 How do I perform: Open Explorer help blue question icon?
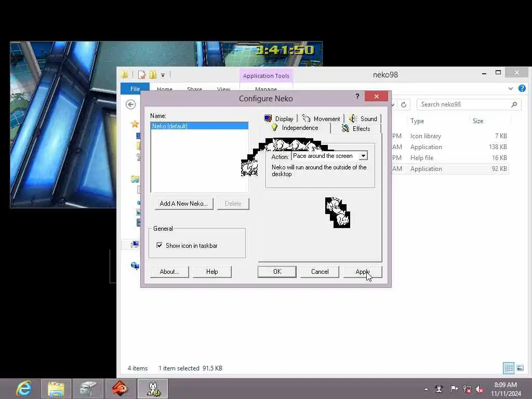point(522,88)
